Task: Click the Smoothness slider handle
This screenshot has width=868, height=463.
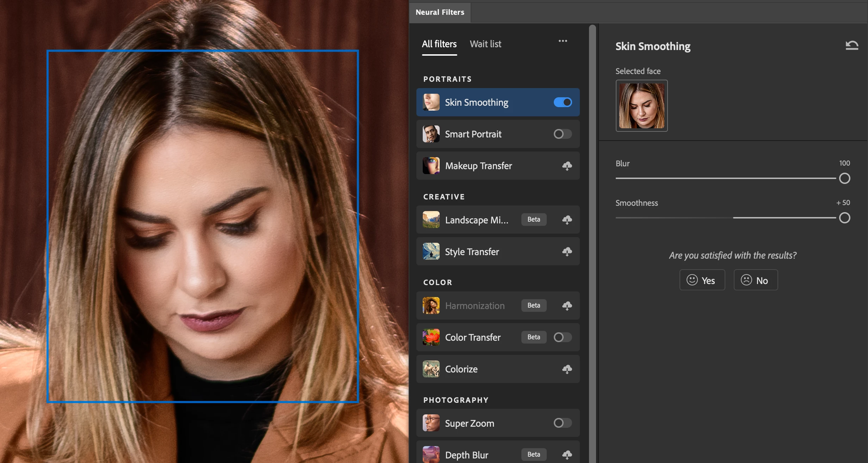Action: 844,218
